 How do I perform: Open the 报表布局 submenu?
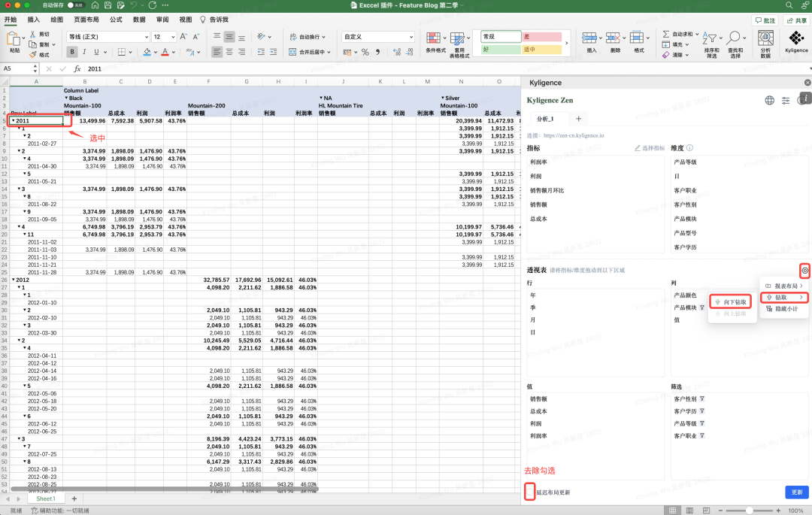(783, 286)
